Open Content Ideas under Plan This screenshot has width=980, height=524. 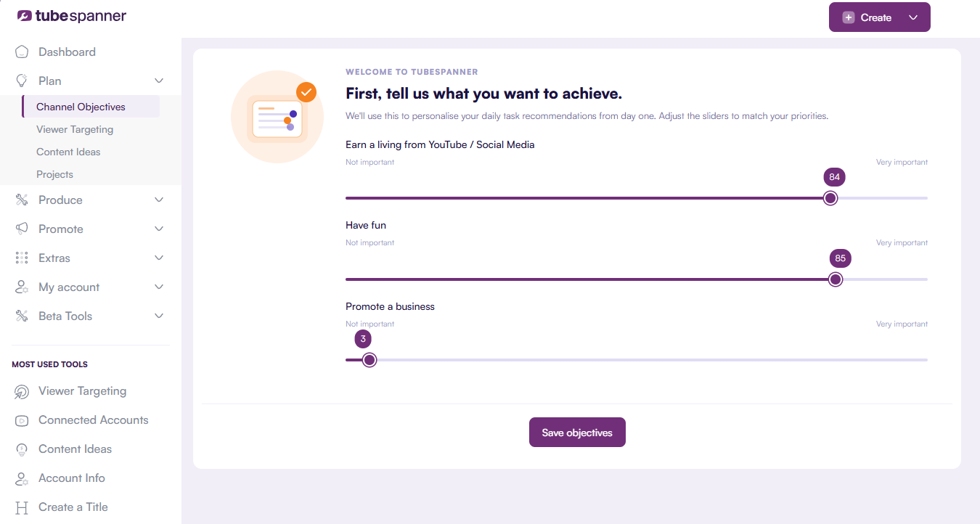(x=68, y=152)
